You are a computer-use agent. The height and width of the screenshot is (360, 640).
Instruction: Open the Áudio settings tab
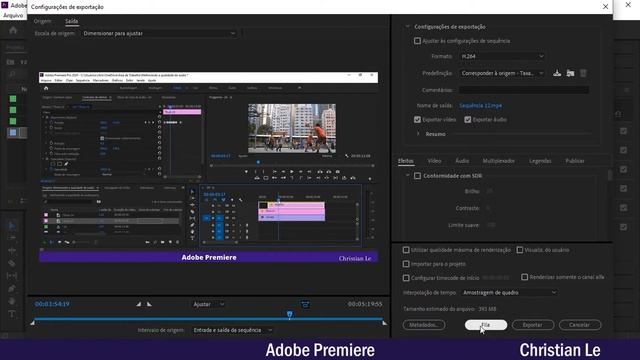click(462, 161)
